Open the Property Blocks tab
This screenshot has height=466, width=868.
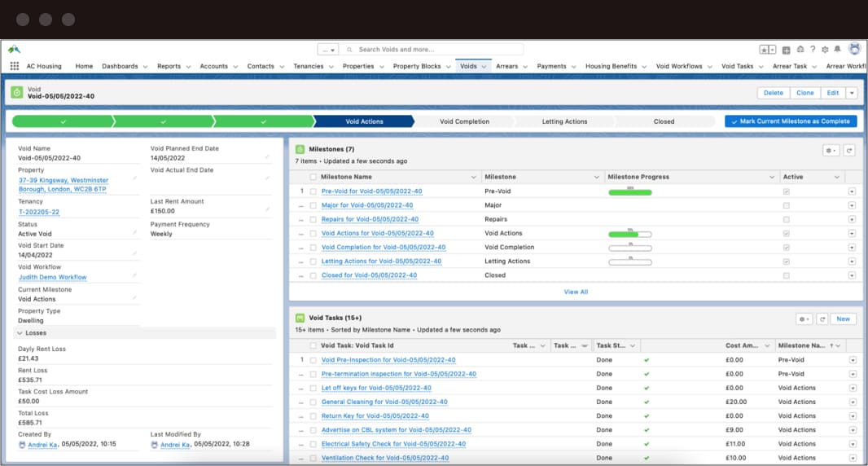(x=417, y=66)
